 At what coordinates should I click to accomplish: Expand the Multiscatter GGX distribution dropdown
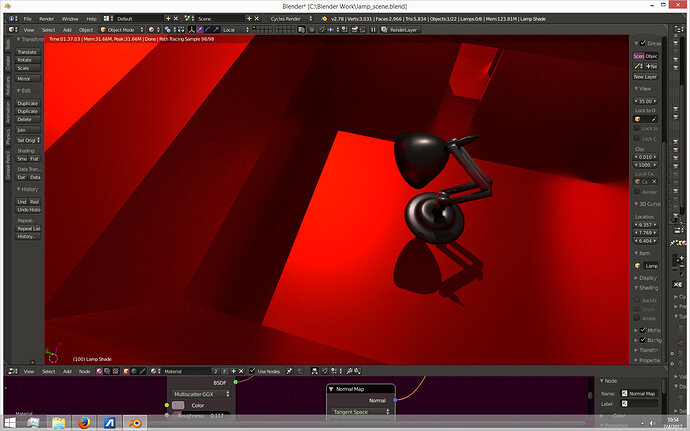201,393
